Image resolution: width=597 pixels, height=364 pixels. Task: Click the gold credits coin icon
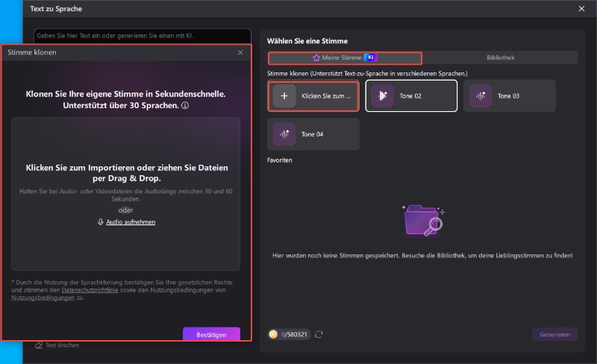(x=274, y=334)
